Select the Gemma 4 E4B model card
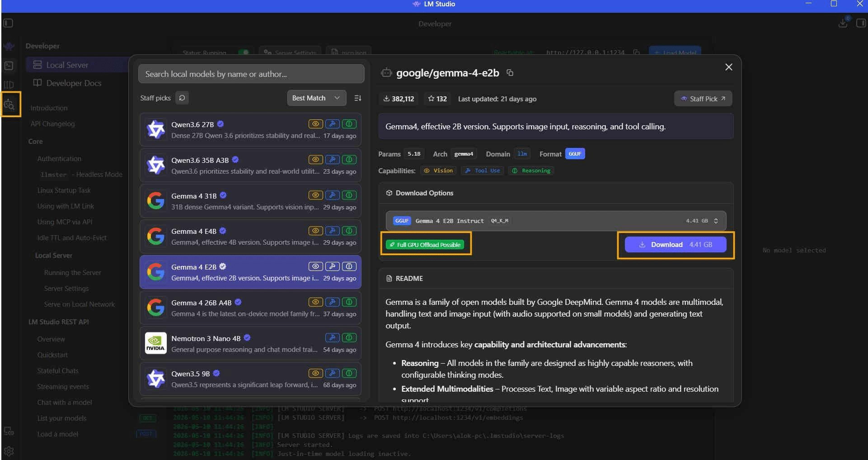Screen dimensions: 868x460 click(x=250, y=237)
